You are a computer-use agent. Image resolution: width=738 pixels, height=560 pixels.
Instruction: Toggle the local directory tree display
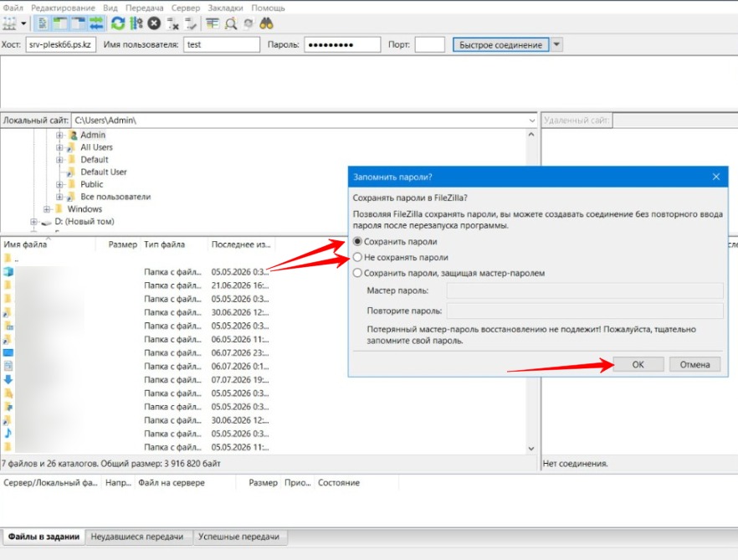[x=60, y=23]
